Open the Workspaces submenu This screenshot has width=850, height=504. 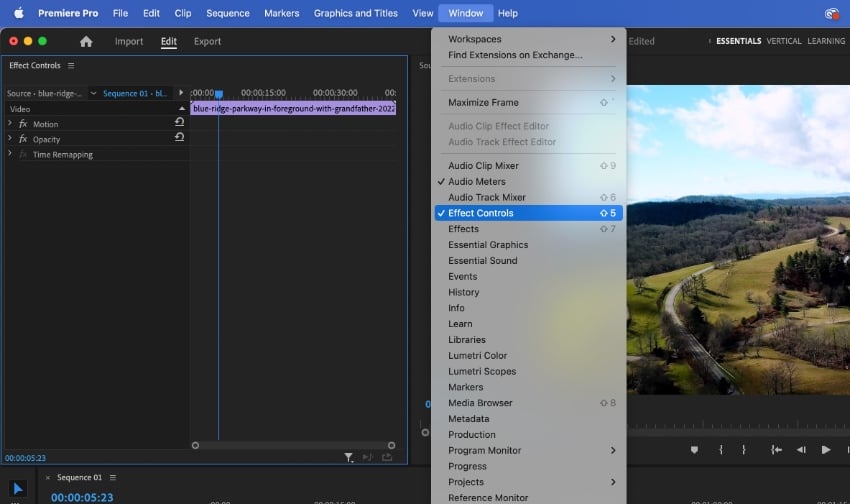529,39
